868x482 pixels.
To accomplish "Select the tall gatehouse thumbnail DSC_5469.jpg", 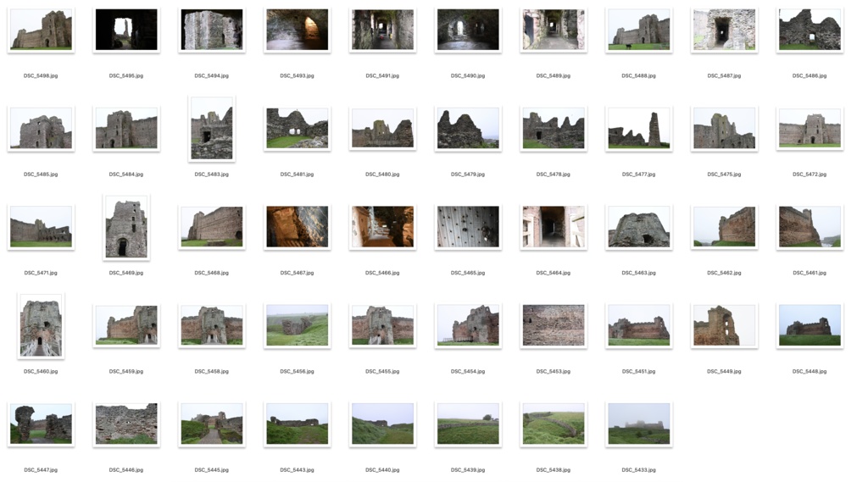I will pyautogui.click(x=126, y=227).
